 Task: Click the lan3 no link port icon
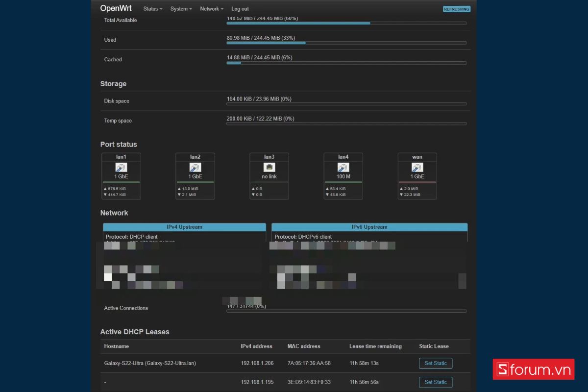coord(269,168)
